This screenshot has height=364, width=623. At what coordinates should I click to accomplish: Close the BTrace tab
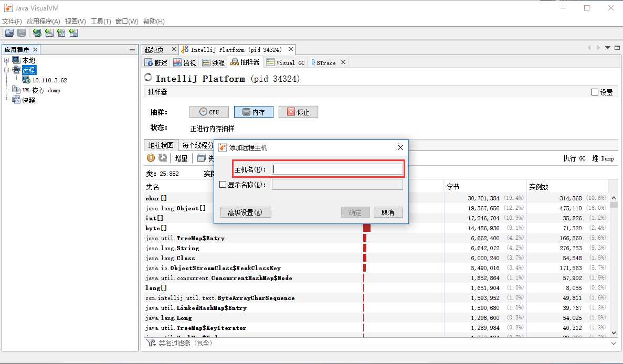pyautogui.click(x=343, y=62)
